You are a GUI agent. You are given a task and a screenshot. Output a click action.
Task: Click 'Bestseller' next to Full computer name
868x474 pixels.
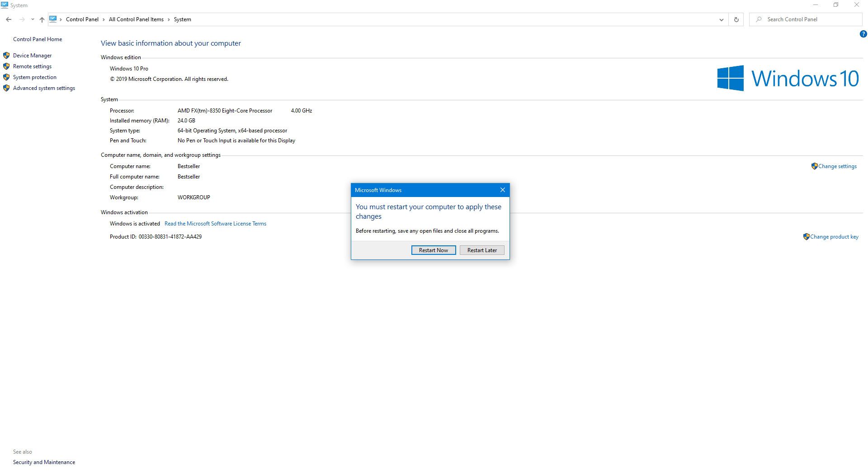[x=189, y=177]
